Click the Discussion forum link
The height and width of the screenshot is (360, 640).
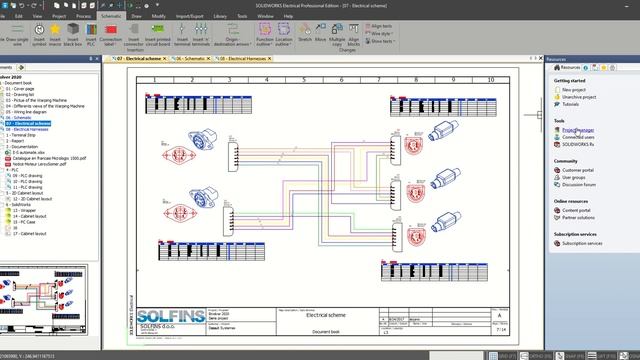[x=579, y=184]
